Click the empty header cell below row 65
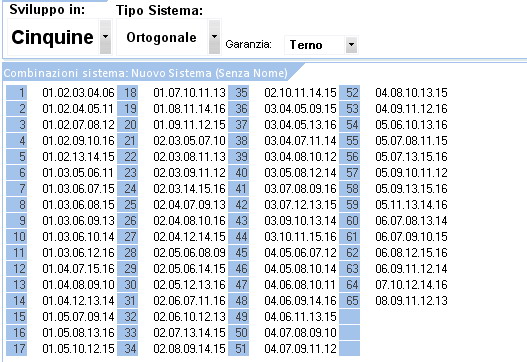Screen dimensions: 527x362 click(349, 317)
